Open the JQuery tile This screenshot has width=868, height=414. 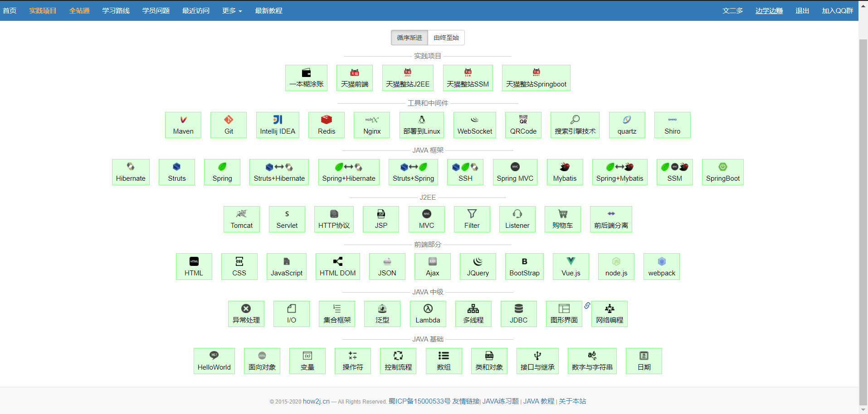478,266
